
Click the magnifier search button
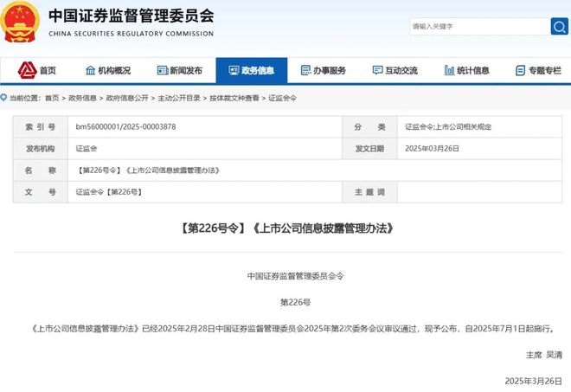click(559, 26)
